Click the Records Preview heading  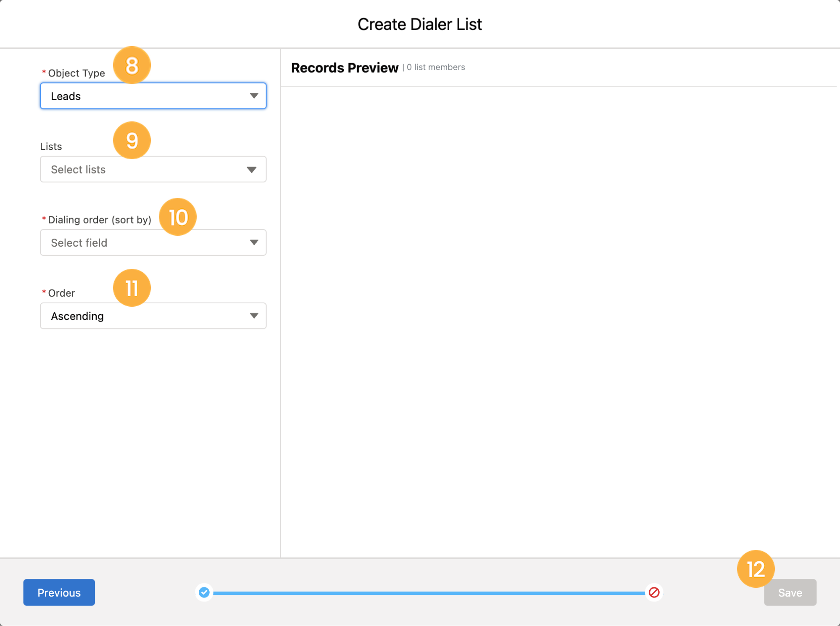coord(345,67)
